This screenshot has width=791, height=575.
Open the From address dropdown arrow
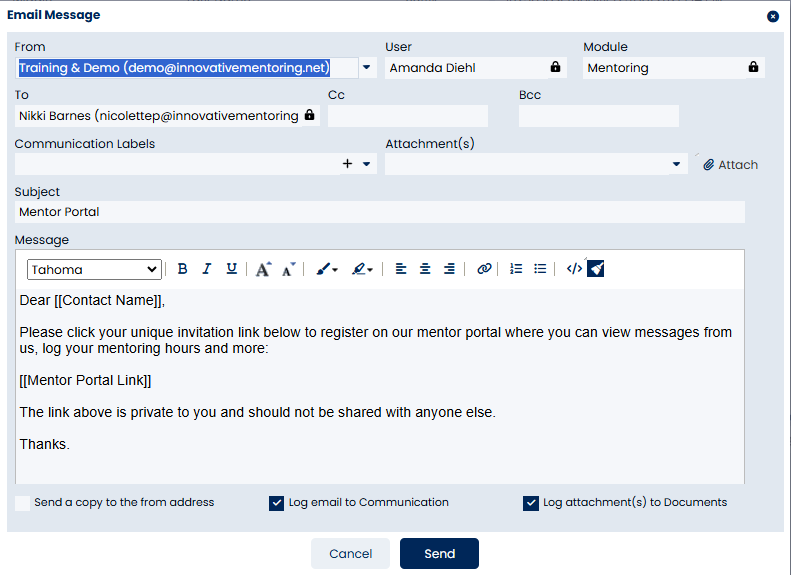click(x=367, y=68)
